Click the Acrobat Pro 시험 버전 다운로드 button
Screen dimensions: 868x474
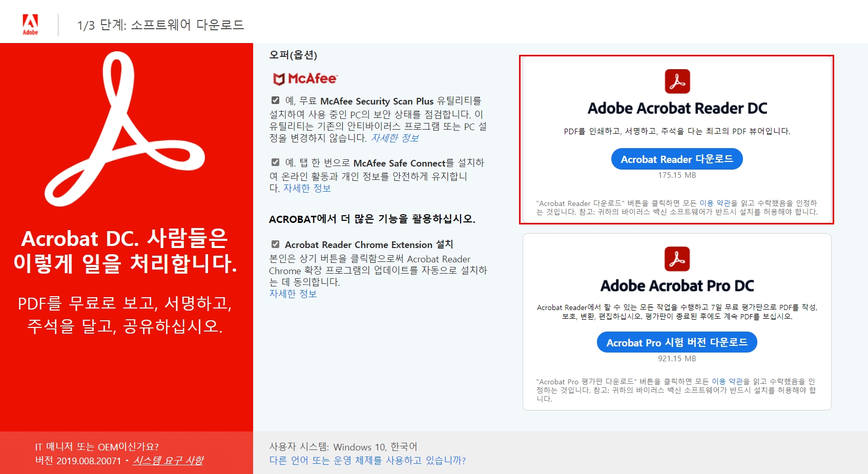click(x=677, y=342)
